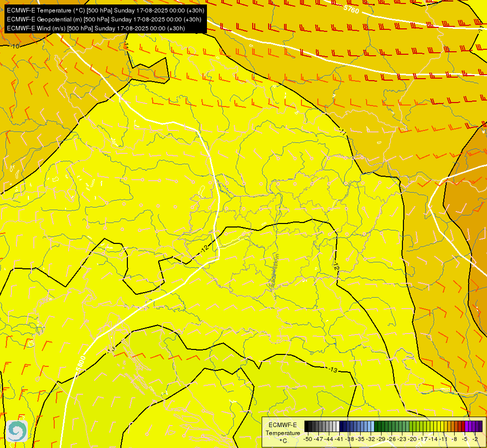This screenshot has width=487, height=448.
Task: Click the -10 isotherm contour label
Action: [14, 46]
